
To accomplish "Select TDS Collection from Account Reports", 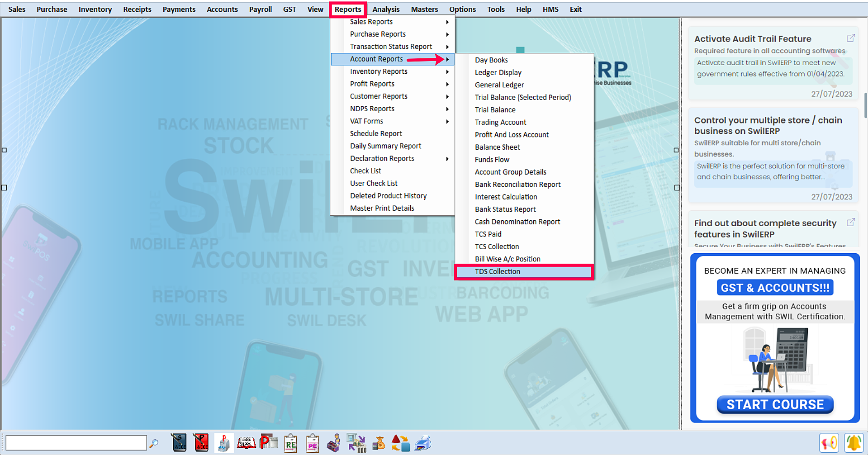I will coord(524,271).
